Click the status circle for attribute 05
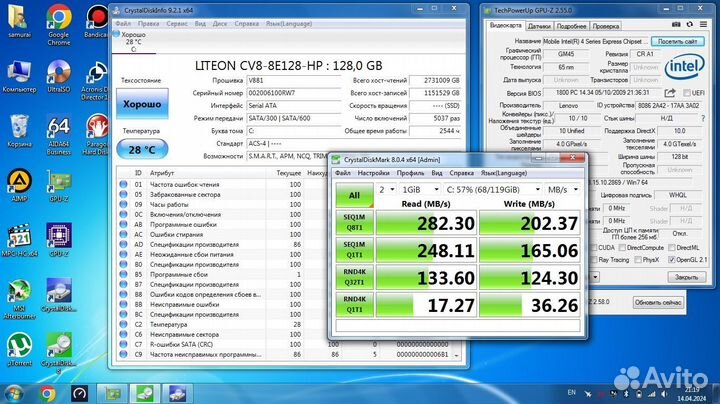720x404 pixels. (x=123, y=194)
